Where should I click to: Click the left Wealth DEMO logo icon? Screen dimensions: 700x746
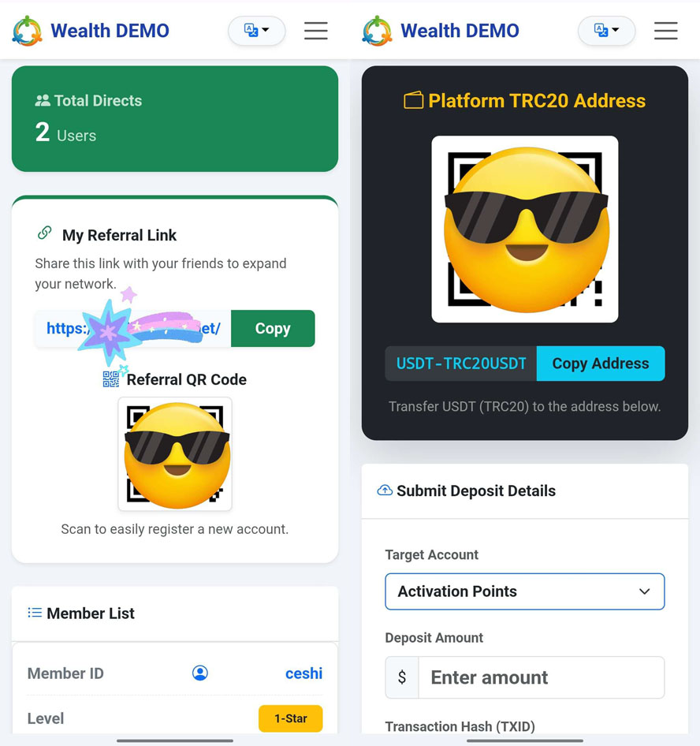pos(27,31)
